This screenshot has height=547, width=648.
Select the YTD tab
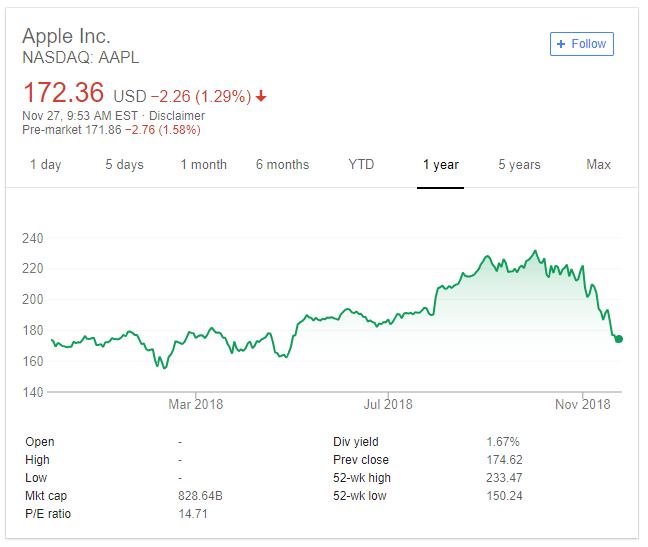coord(361,164)
